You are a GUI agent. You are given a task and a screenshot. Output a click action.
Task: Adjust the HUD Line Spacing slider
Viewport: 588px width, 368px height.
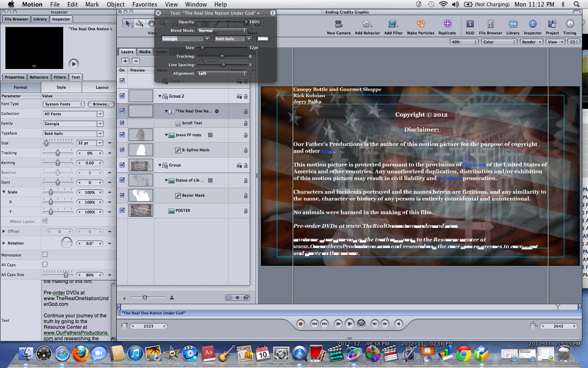click(223, 65)
